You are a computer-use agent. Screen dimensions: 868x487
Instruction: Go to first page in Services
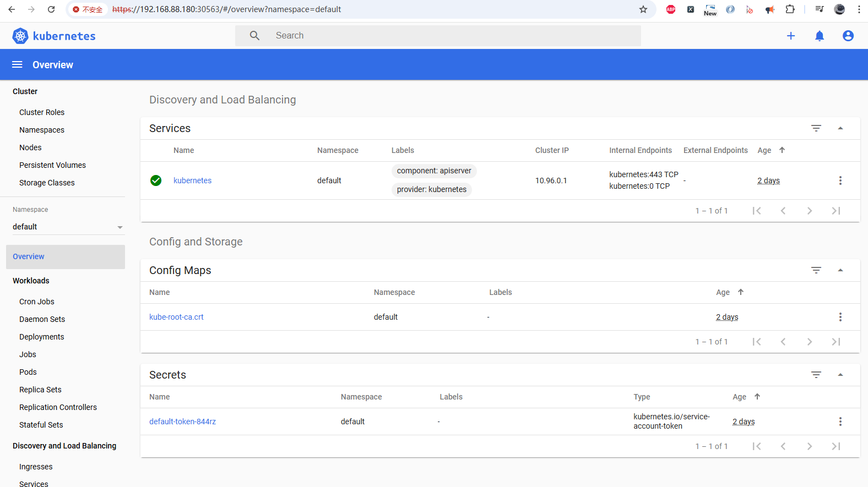(x=757, y=211)
